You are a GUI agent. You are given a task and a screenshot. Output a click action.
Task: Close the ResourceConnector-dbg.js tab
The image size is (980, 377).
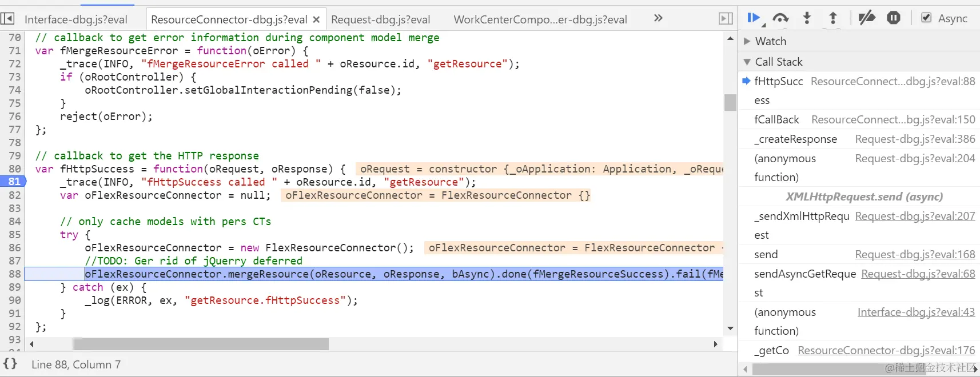pyautogui.click(x=316, y=19)
